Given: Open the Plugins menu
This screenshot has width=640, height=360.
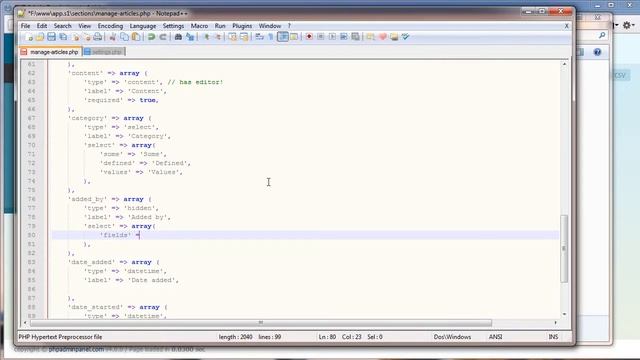Looking at the screenshot, I should point(242,26).
